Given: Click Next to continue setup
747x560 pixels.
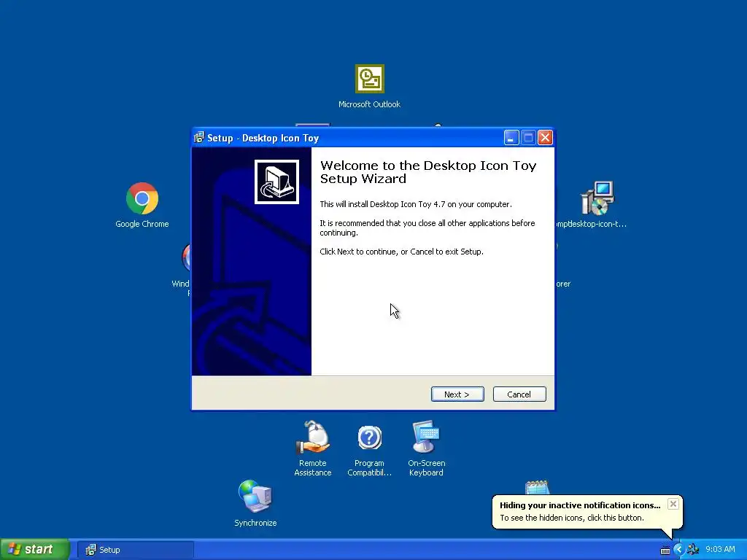Looking at the screenshot, I should (x=457, y=394).
